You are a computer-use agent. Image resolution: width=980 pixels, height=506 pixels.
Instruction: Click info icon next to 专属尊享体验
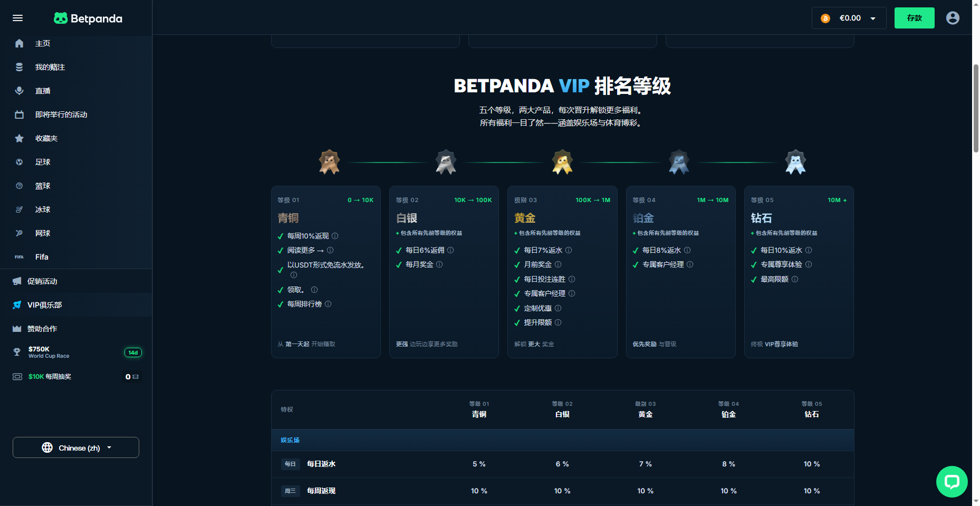point(809,264)
